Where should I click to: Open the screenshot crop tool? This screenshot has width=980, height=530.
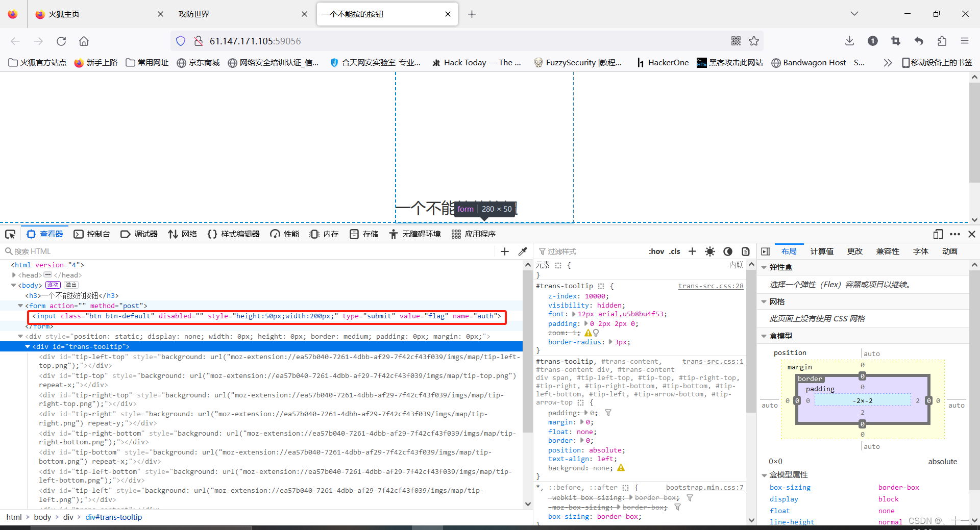tap(895, 41)
